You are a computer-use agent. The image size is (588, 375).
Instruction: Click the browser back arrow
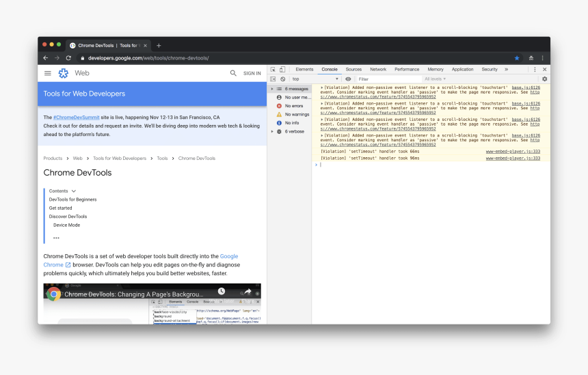pyautogui.click(x=45, y=58)
